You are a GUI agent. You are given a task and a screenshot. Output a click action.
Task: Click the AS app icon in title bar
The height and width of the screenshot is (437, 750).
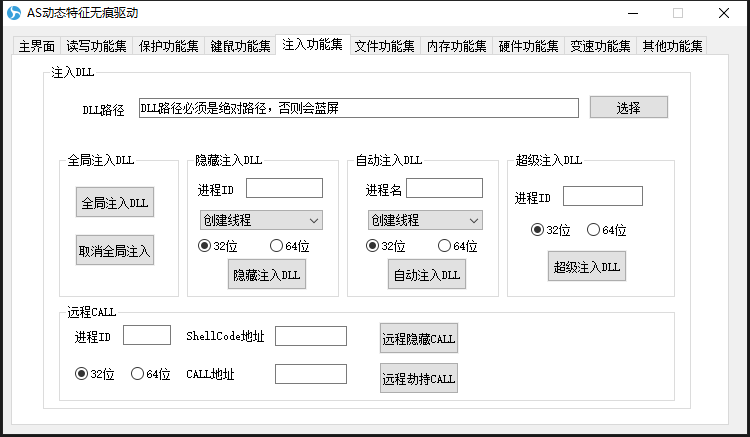pyautogui.click(x=13, y=13)
